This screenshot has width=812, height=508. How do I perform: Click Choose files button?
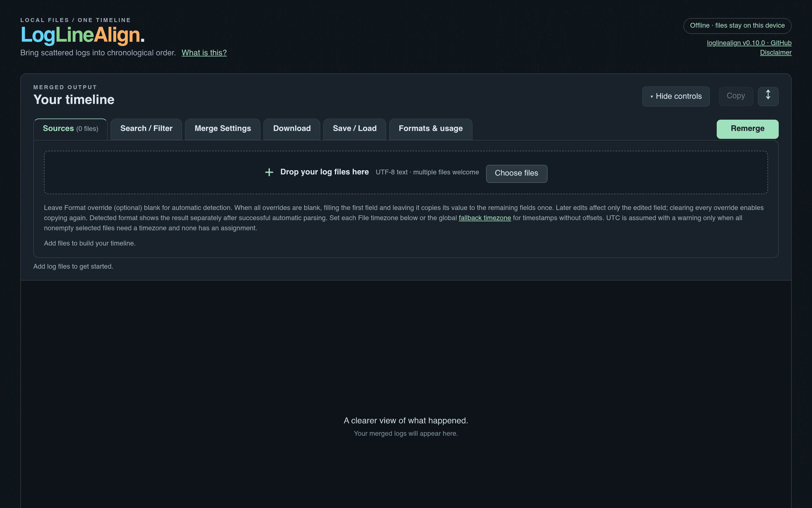517,173
